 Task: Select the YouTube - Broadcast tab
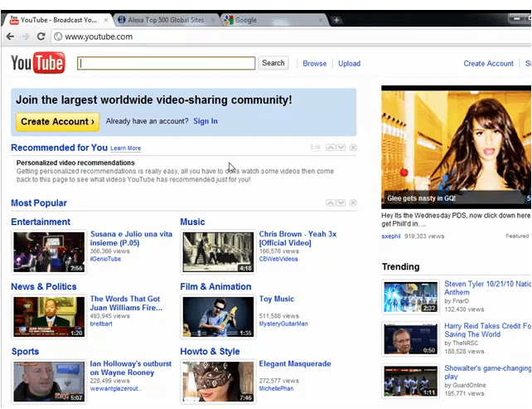[x=58, y=20]
